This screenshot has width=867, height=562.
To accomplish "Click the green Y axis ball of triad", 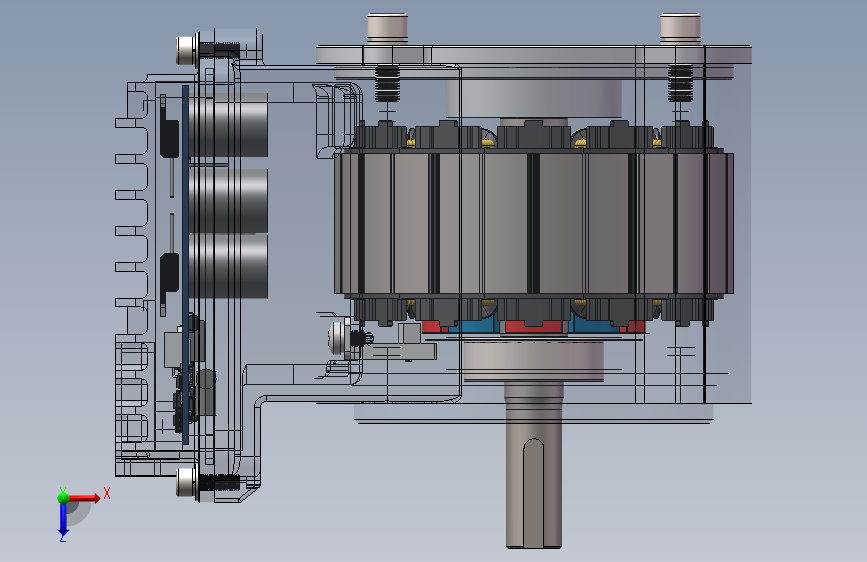I will tap(64, 497).
